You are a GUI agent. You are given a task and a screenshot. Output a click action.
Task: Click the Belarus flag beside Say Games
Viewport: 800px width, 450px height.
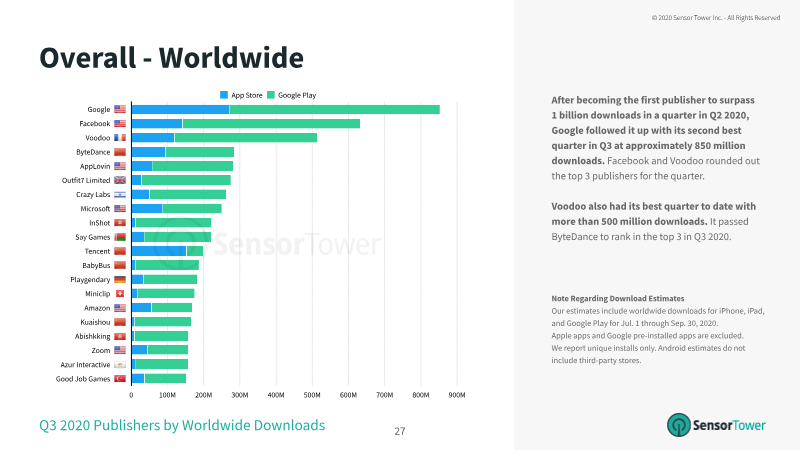tap(120, 237)
